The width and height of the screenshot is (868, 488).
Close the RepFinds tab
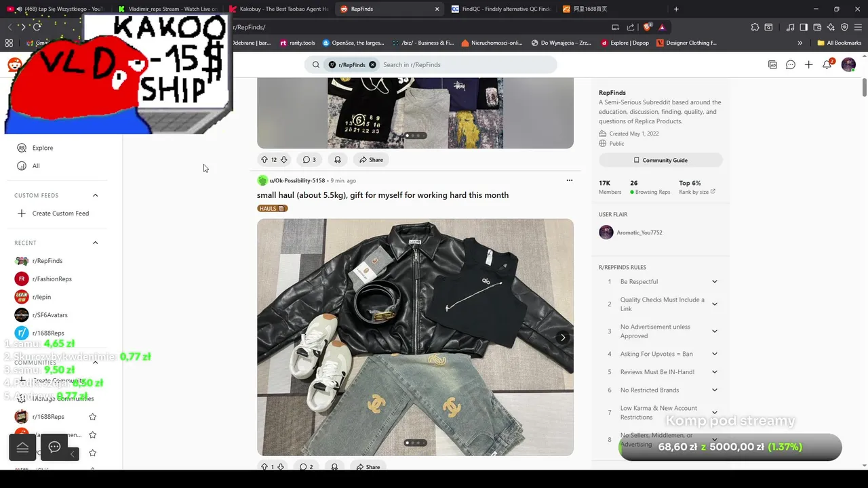click(437, 9)
